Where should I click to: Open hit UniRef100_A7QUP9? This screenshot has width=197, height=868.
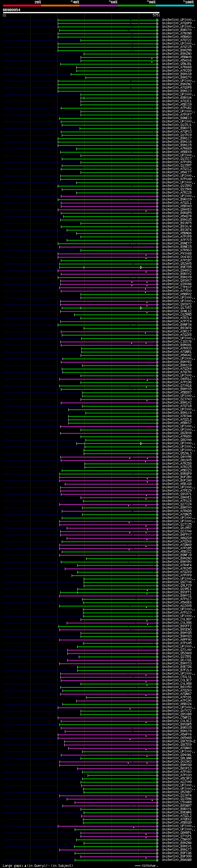(x=177, y=23)
